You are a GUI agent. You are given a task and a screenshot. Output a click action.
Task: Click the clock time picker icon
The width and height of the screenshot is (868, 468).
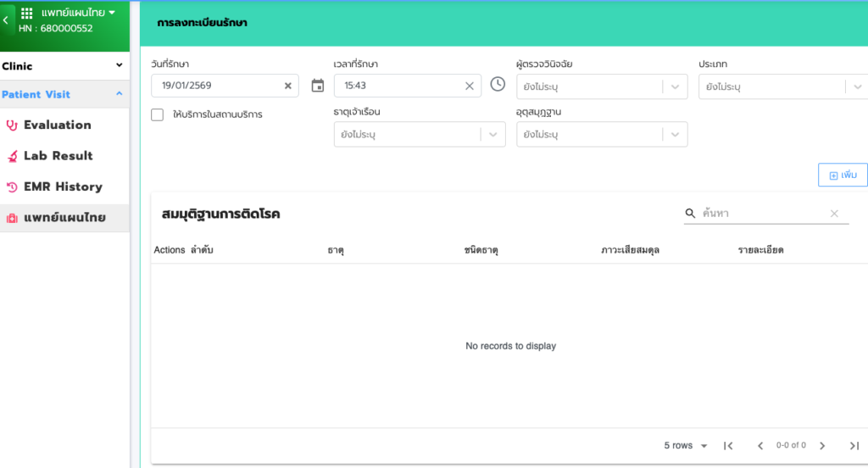click(x=498, y=85)
